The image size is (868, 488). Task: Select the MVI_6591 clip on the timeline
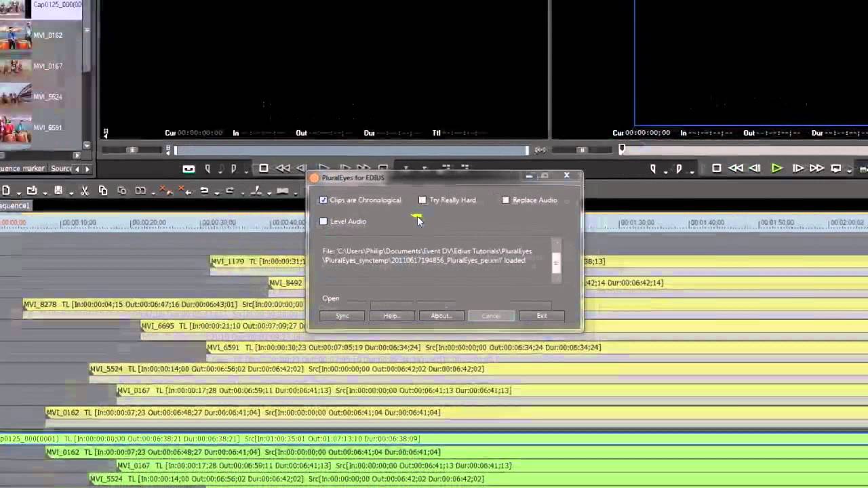point(536,347)
